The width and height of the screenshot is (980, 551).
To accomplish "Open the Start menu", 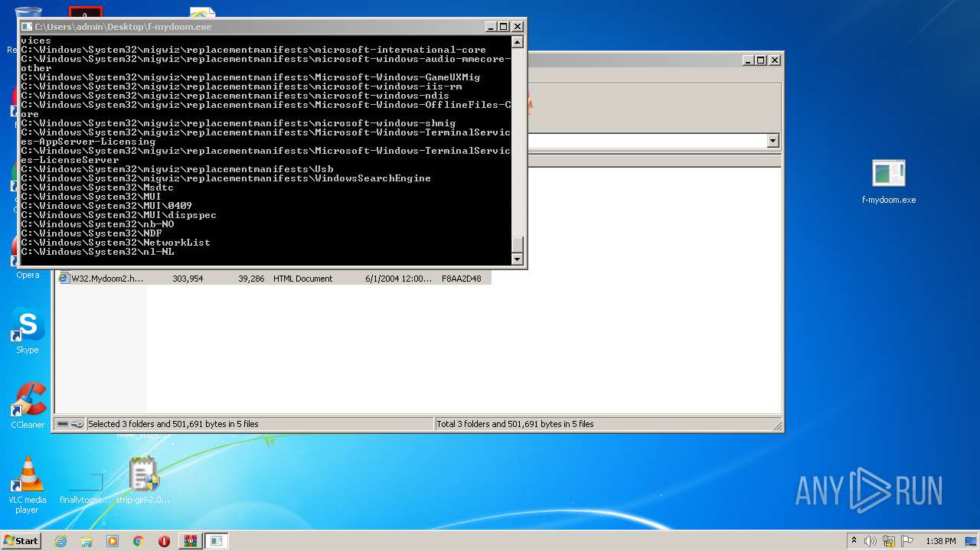I will point(21,541).
